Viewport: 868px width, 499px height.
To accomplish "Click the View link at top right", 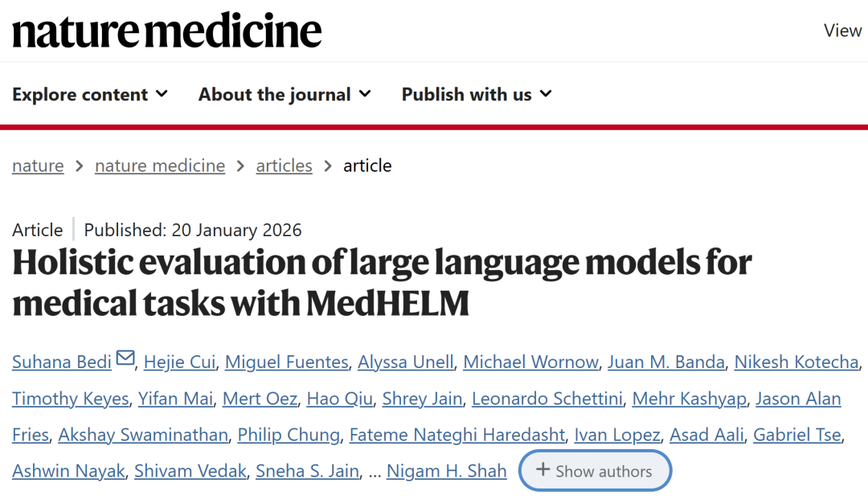I will coord(842,31).
